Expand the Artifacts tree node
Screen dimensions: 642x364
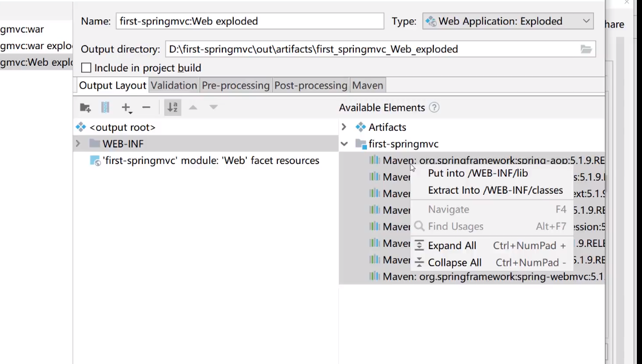344,127
